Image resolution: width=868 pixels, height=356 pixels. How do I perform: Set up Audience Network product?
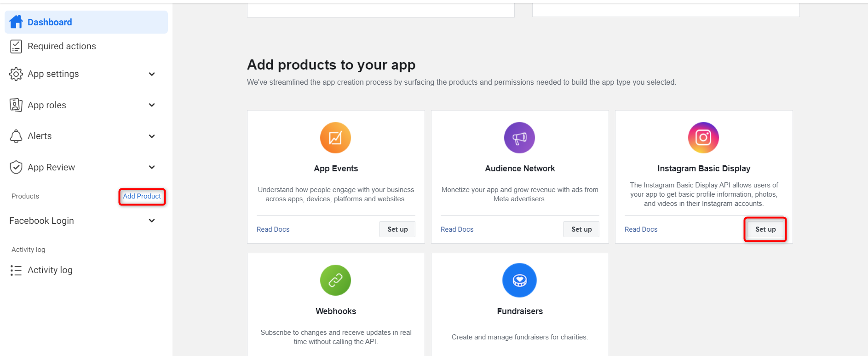tap(581, 229)
